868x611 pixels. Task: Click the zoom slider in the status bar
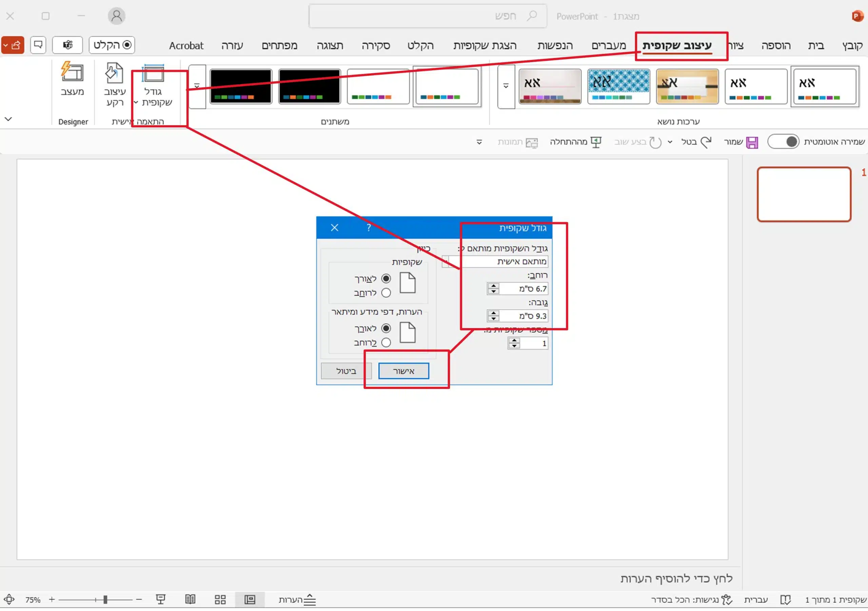[96, 600]
